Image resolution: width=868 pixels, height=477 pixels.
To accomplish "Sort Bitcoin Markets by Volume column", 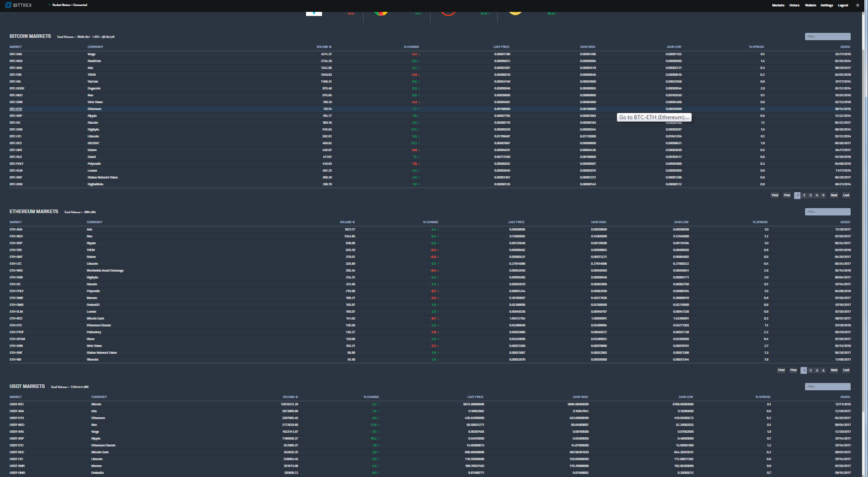I will (x=324, y=47).
